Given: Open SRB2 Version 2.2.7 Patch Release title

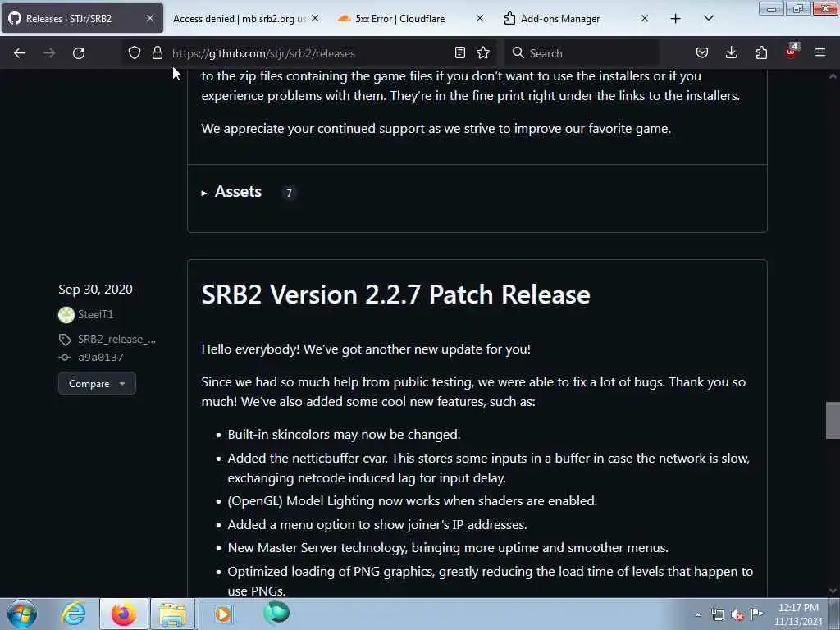Looking at the screenshot, I should pos(395,294).
